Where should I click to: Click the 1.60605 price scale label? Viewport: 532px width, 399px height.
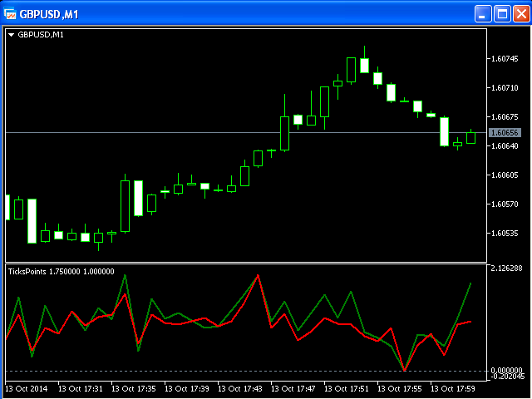point(505,175)
